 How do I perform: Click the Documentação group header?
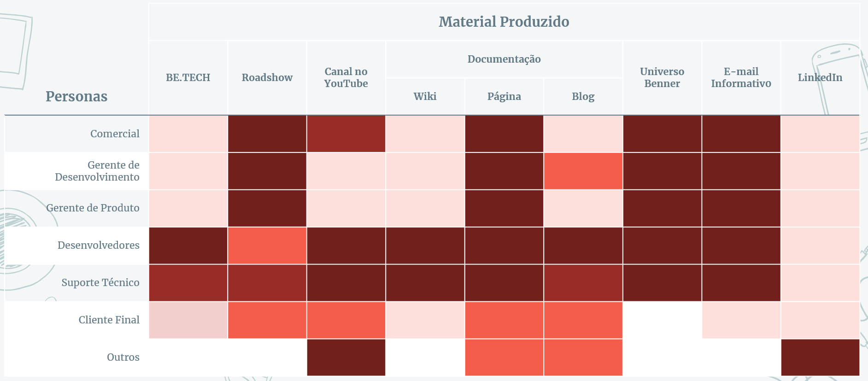[x=504, y=59]
